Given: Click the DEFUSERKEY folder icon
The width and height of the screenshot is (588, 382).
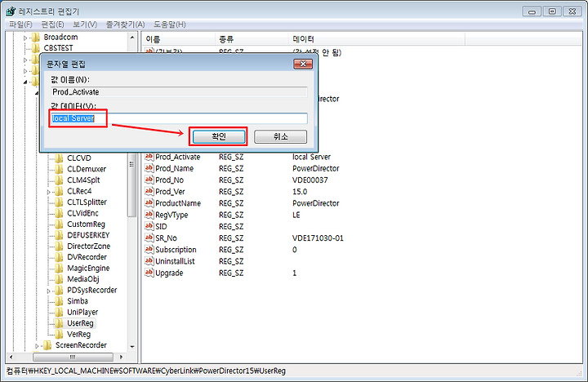Looking at the screenshot, I should (x=59, y=235).
